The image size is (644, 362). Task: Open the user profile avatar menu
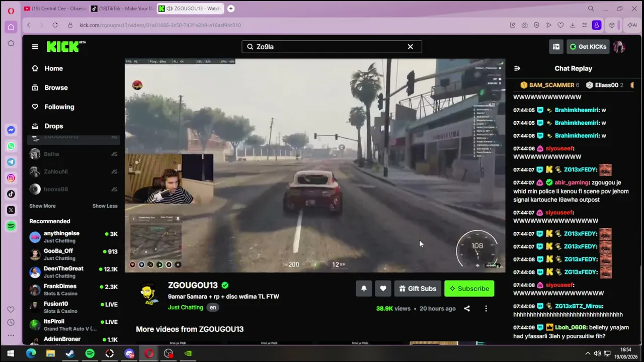(619, 47)
